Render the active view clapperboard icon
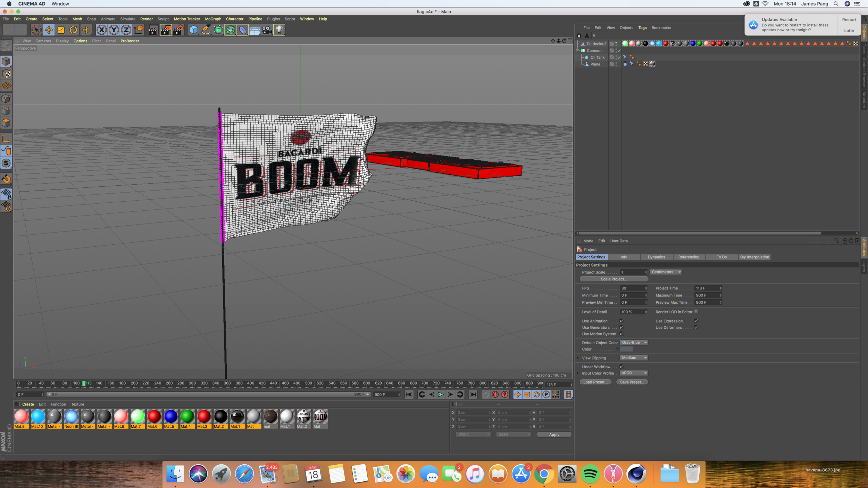 pos(153,30)
